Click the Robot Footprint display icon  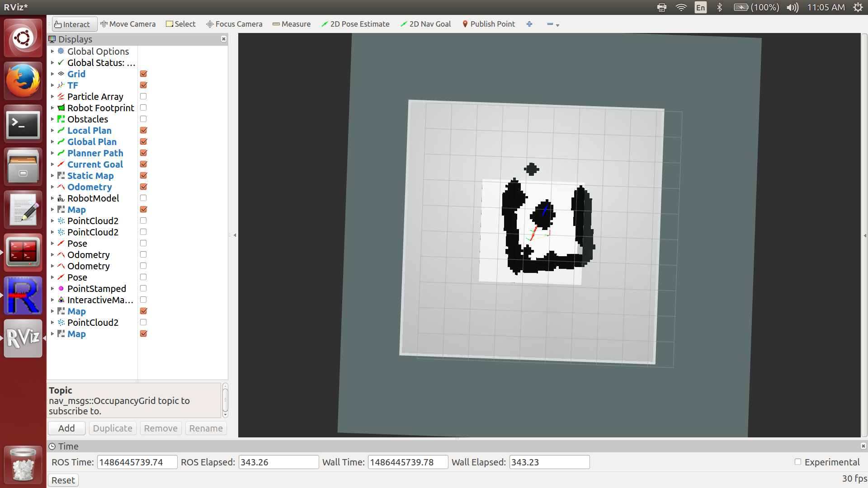pyautogui.click(x=61, y=108)
